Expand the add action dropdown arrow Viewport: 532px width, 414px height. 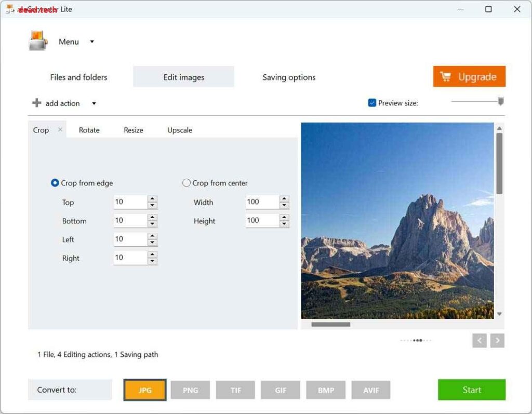94,103
